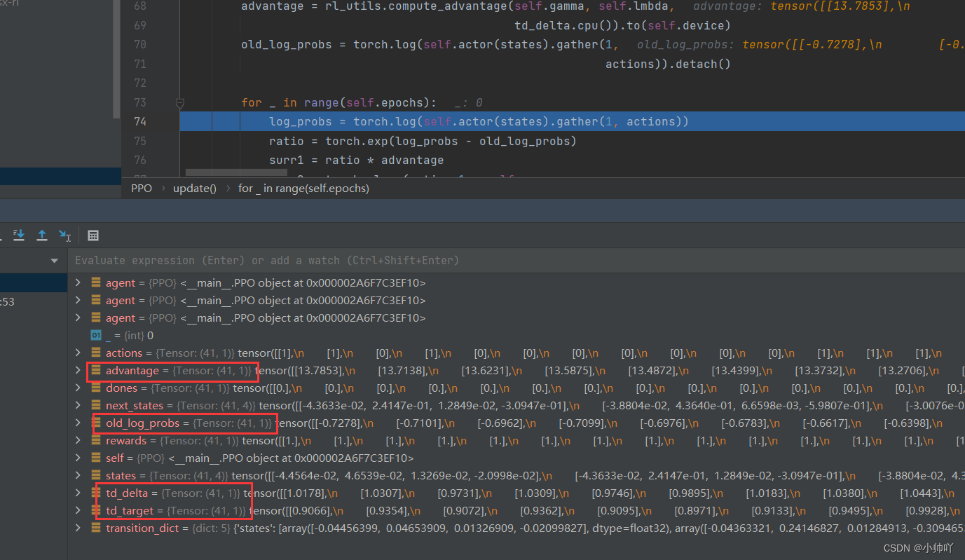Click the td_delta.cpu() code on line 69
Viewport: 965px width, 560px height.
622,25
